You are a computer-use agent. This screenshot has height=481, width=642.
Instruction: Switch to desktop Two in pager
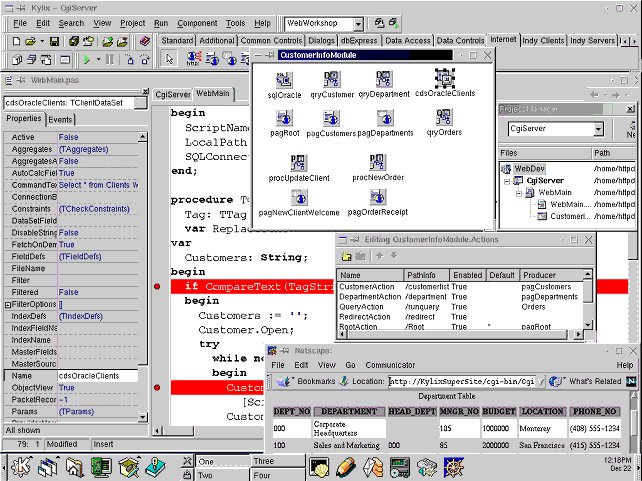pyautogui.click(x=222, y=475)
